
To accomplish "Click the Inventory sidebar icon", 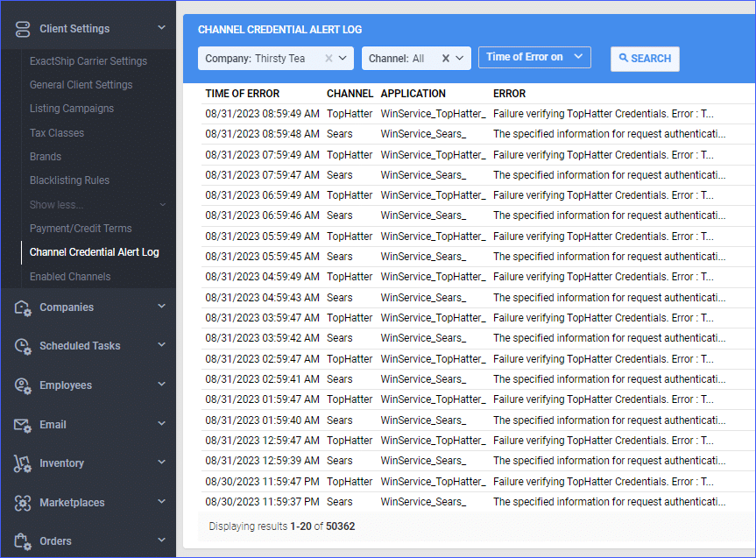I will 22,463.
